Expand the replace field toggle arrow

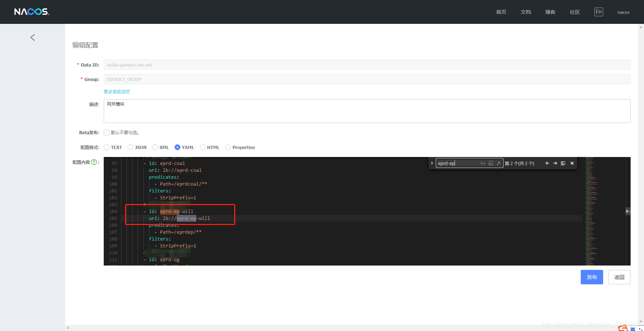[432, 163]
